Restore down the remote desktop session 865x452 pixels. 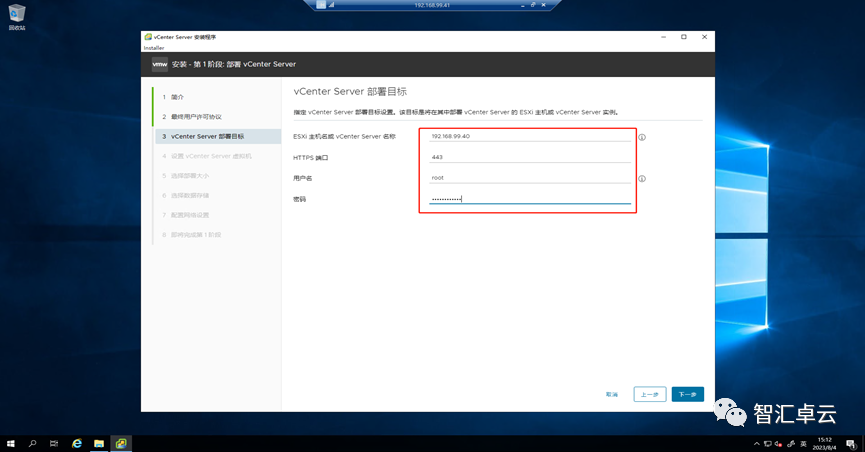pyautogui.click(x=533, y=5)
